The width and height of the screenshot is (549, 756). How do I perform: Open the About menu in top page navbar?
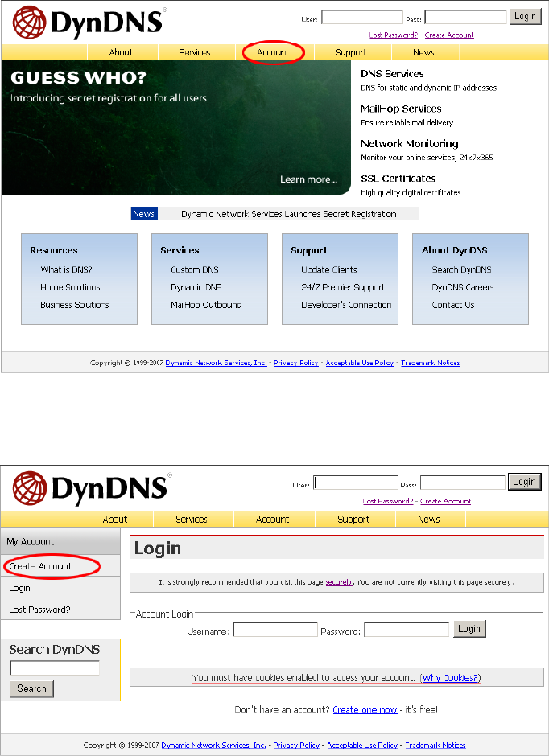click(x=121, y=52)
